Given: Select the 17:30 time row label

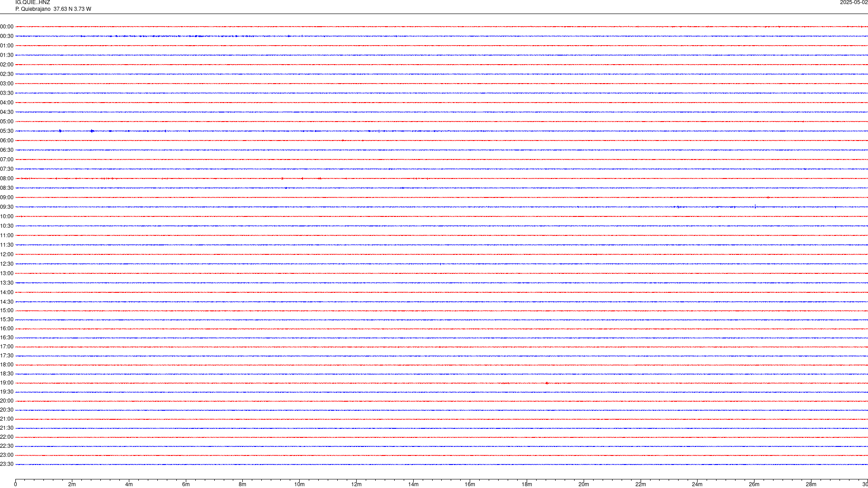Looking at the screenshot, I should click(7, 356).
